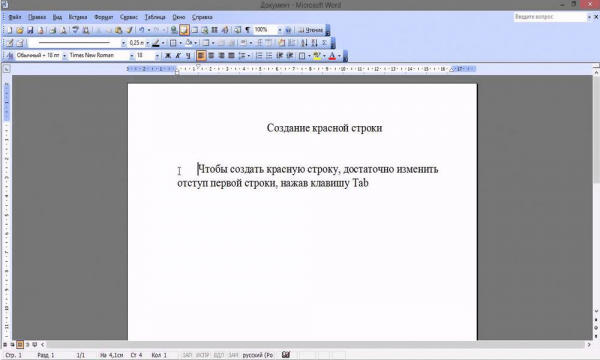Click the Print icon in the toolbar
Viewport: 600px width, 360px height.
53,30
